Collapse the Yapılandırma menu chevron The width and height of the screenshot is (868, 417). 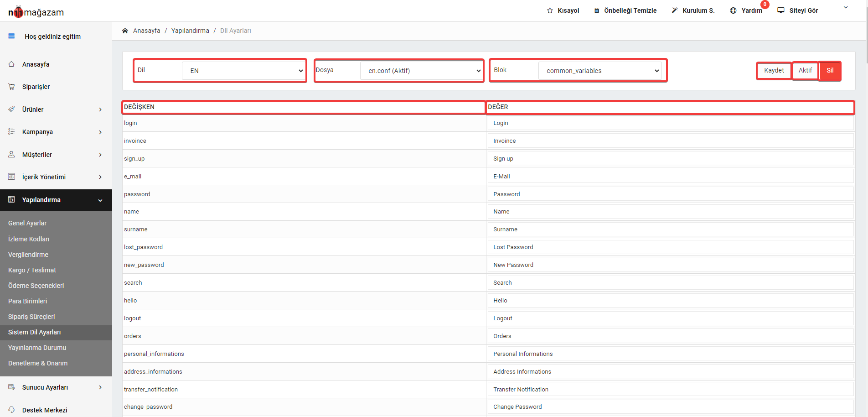pyautogui.click(x=100, y=200)
